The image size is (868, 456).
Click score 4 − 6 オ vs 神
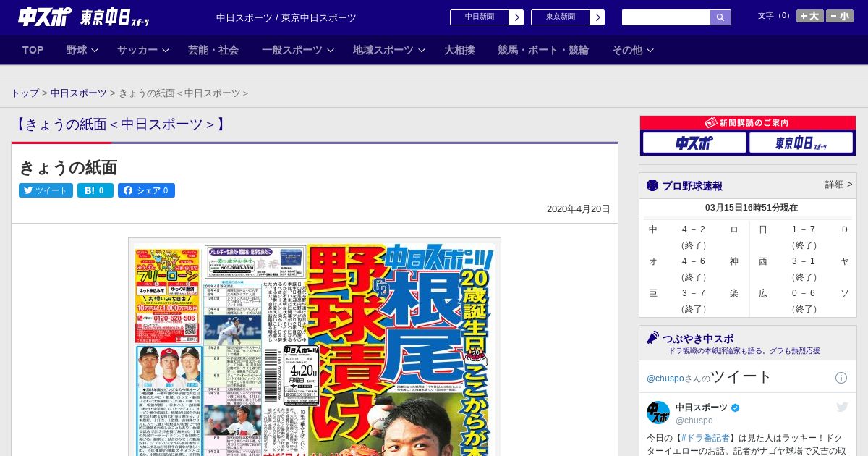[x=693, y=261]
